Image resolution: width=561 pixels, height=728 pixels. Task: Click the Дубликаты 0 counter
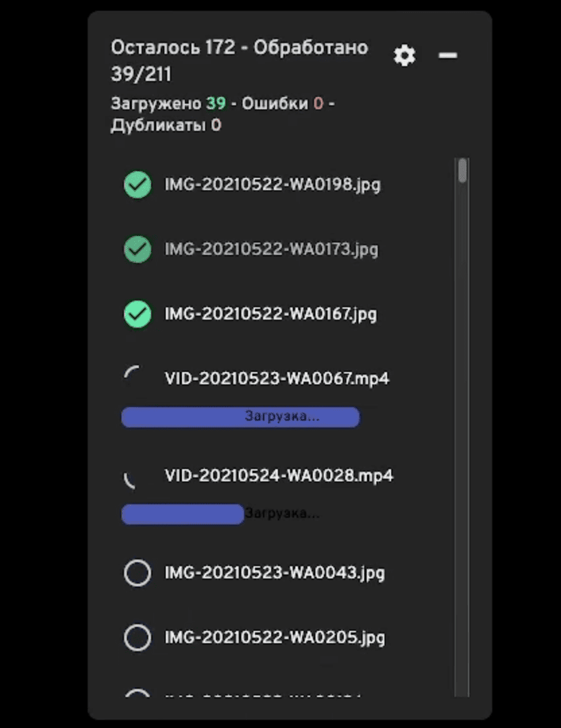click(x=166, y=125)
